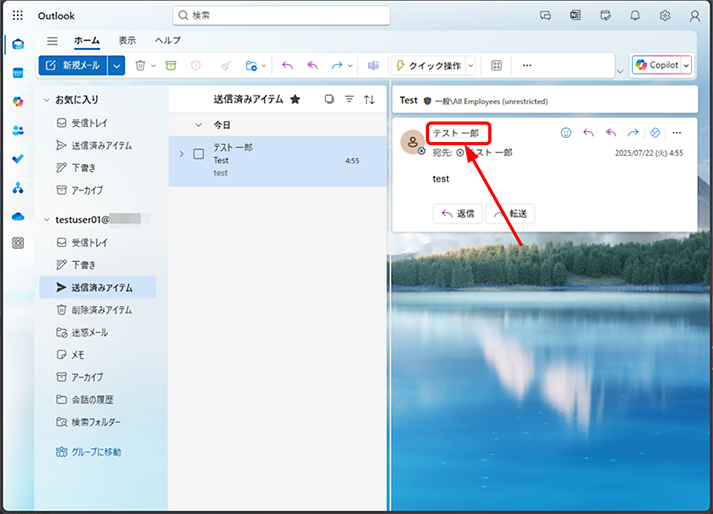Check the テスト 一郎 message checkbox

[199, 154]
